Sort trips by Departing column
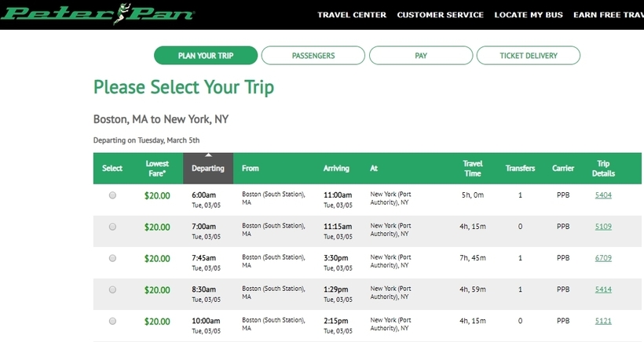Image resolution: width=644 pixels, height=342 pixels. tap(208, 168)
